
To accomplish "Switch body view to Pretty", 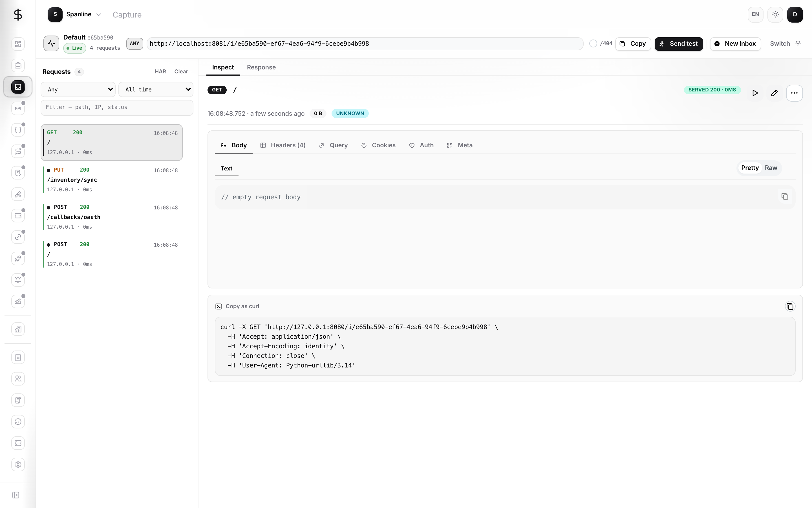I will (x=750, y=168).
